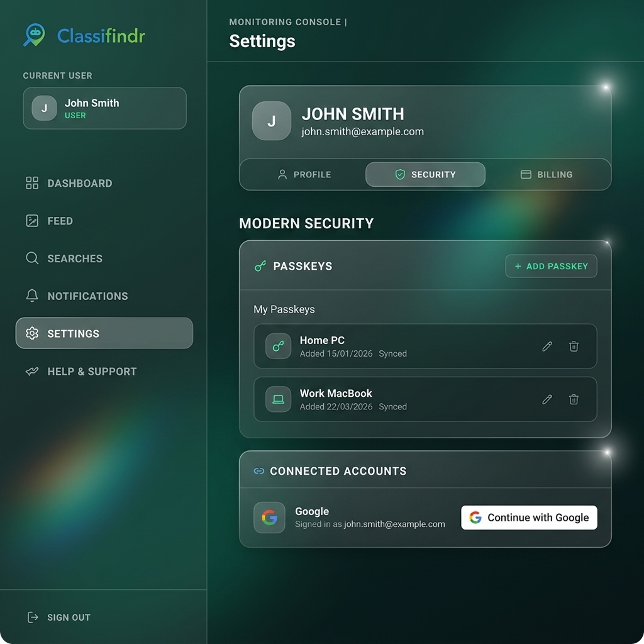
Task: Click the Connected Accounts link icon
Action: [x=259, y=470]
